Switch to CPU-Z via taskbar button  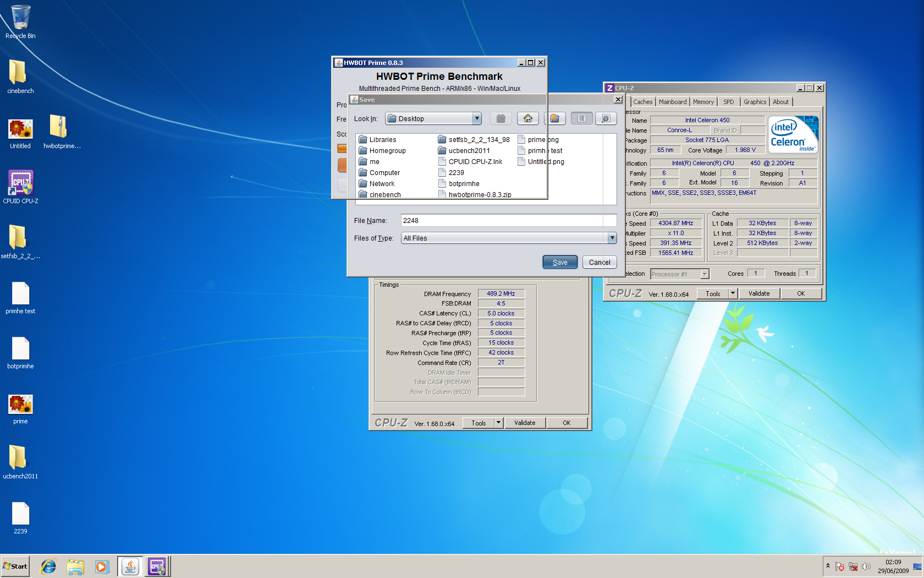tap(157, 566)
